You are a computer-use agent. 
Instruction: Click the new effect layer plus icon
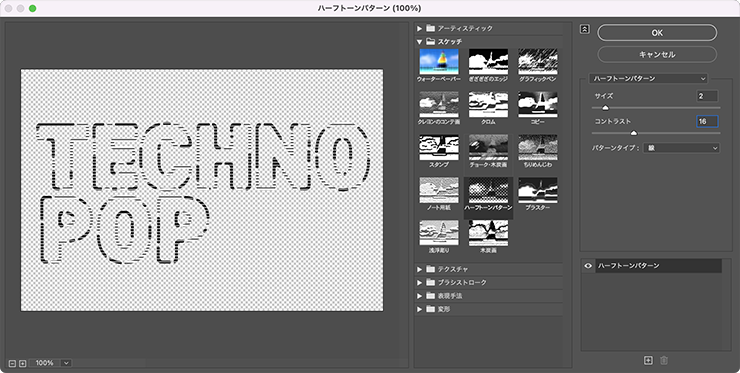[648, 360]
